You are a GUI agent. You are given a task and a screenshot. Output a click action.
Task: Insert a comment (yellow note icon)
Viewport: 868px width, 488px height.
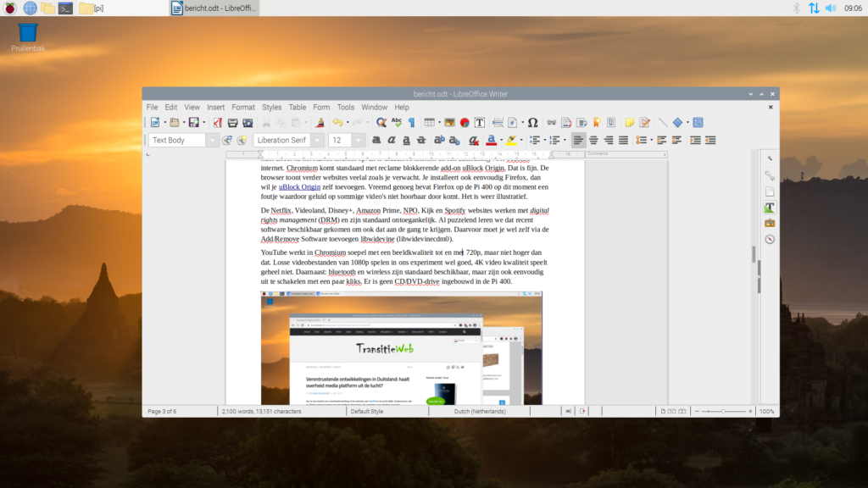pos(630,122)
